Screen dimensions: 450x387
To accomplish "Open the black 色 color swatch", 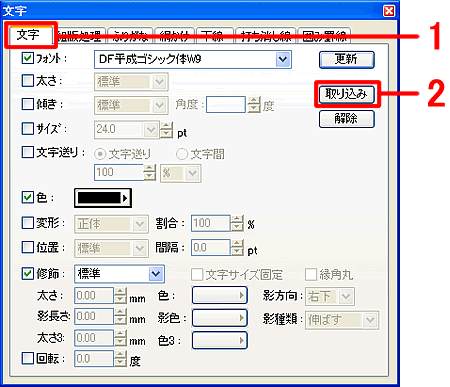I will point(103,198).
